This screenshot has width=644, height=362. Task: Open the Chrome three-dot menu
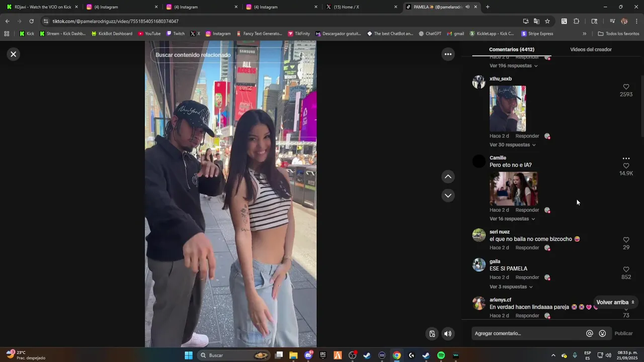637,21
